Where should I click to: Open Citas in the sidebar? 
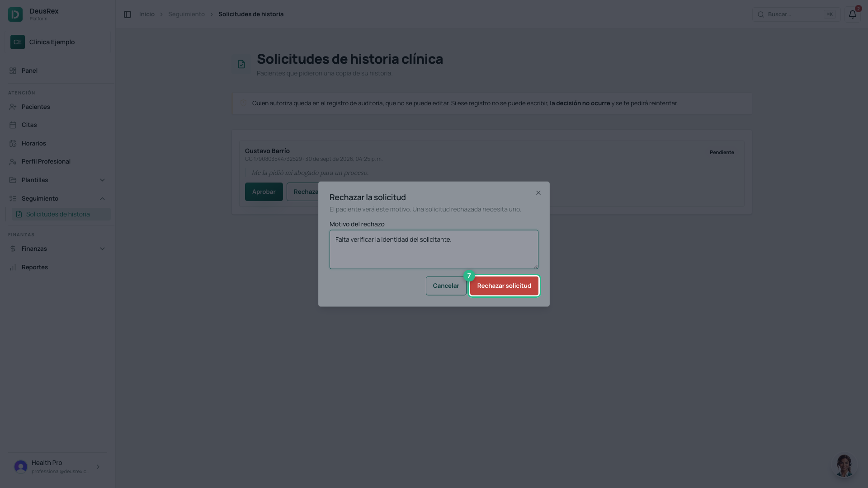click(58, 125)
